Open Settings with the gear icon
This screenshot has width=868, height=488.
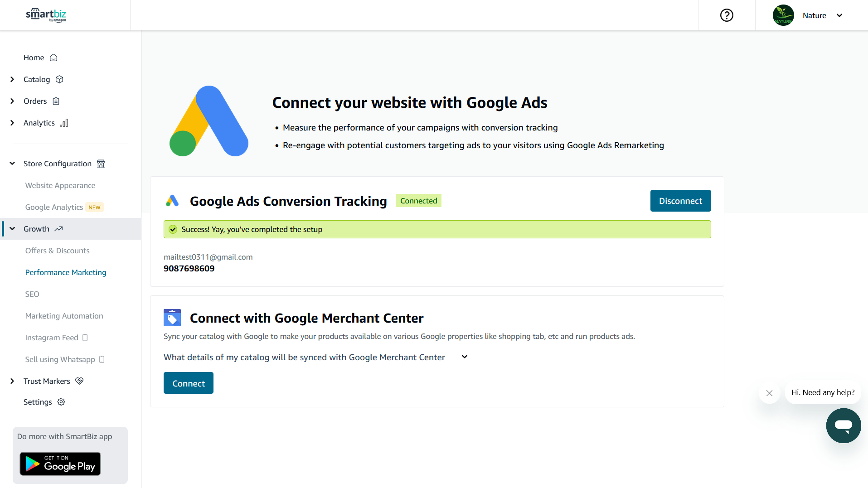[44, 402]
